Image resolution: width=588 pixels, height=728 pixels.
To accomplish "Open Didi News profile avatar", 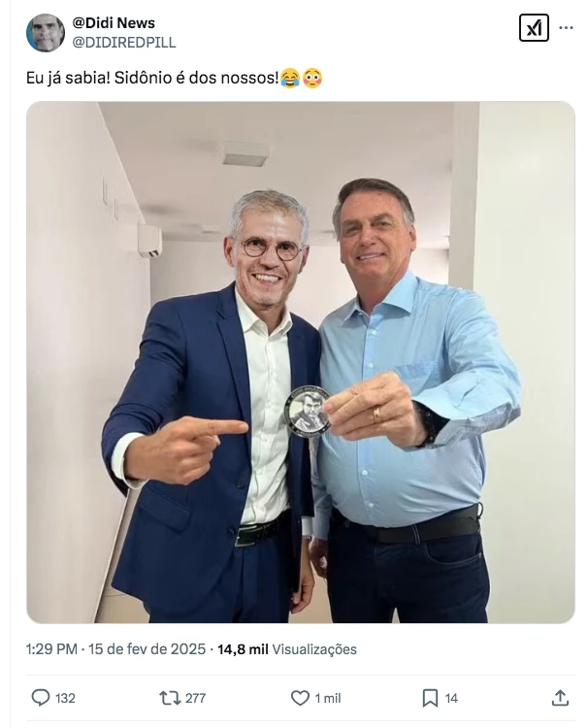I will click(x=45, y=32).
